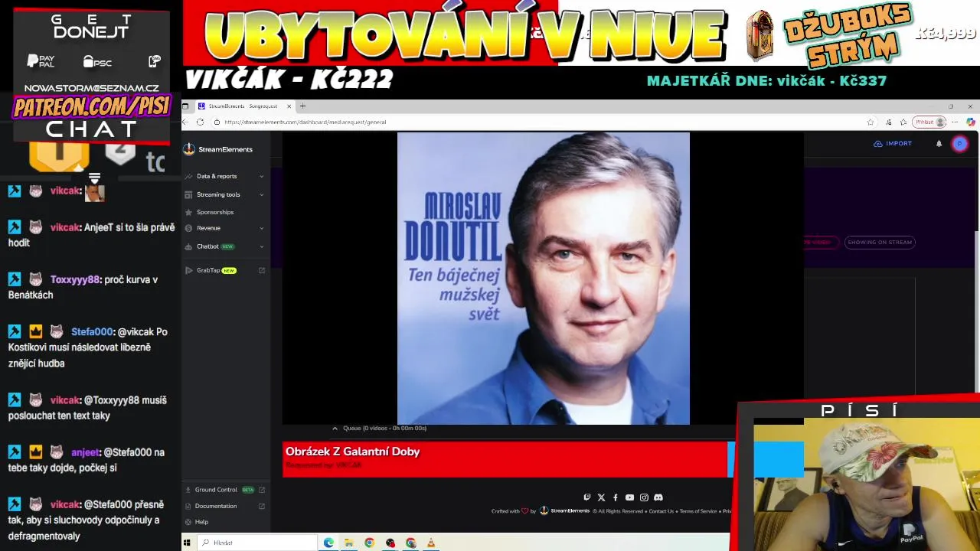Screen dimensions: 980x551
Task: Follow the Contact Us footer link
Action: coord(661,511)
